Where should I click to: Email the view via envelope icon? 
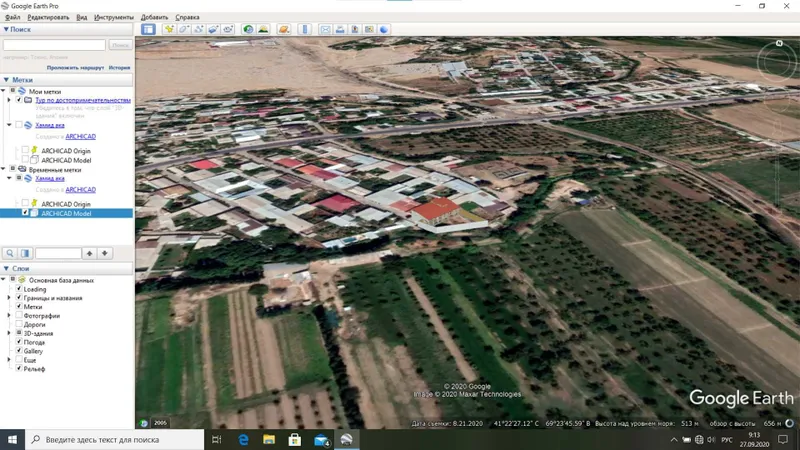point(325,29)
